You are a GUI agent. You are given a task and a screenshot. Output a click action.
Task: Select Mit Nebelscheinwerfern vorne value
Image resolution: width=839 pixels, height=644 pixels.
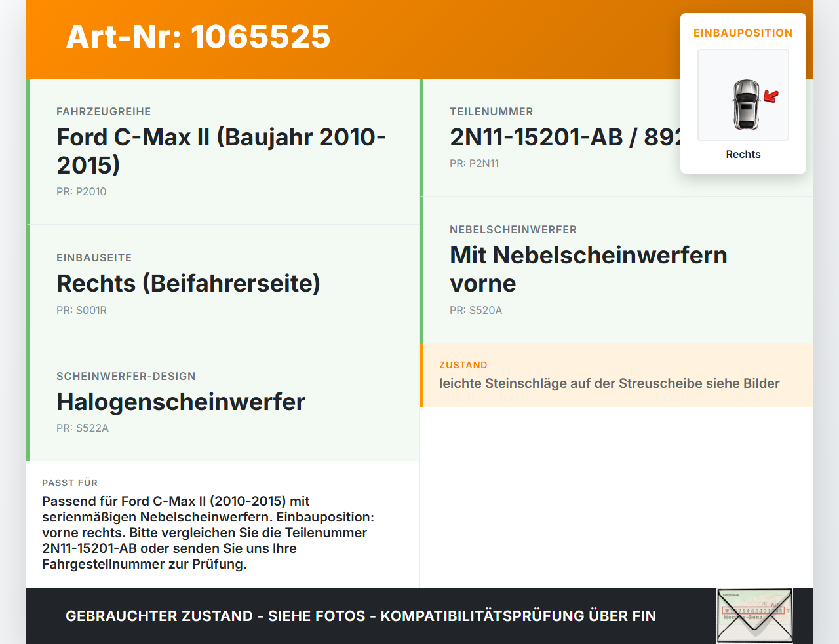pos(589,269)
